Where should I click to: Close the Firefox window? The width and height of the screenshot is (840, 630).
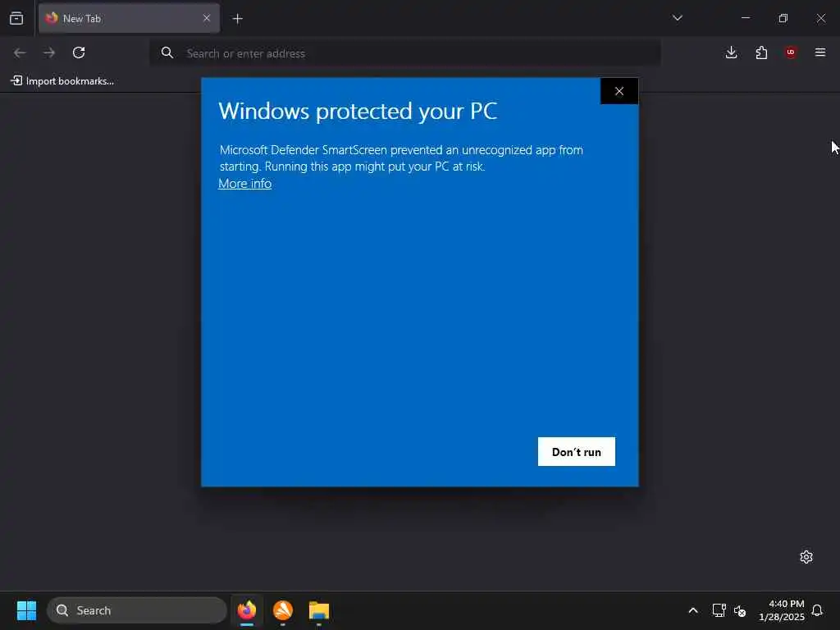tap(820, 18)
